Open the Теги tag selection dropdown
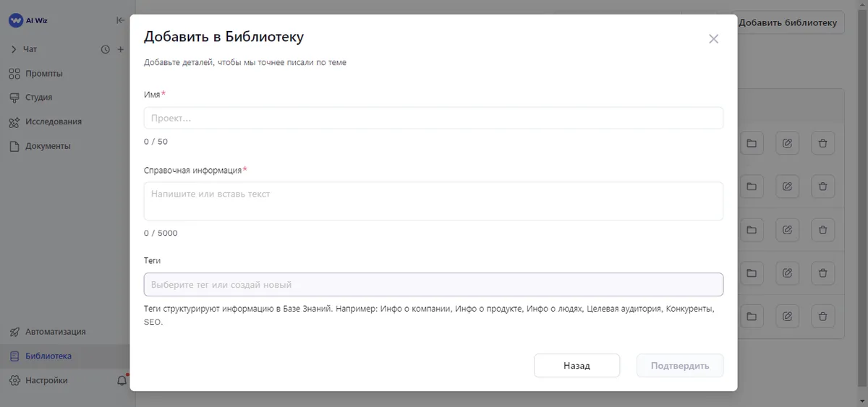The height and width of the screenshot is (407, 868). pos(433,285)
